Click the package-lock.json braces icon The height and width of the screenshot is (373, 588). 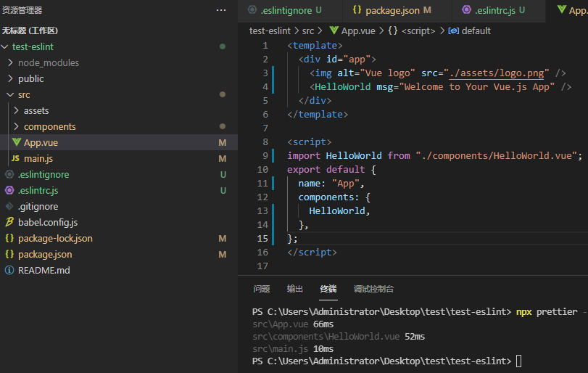pyautogui.click(x=9, y=238)
